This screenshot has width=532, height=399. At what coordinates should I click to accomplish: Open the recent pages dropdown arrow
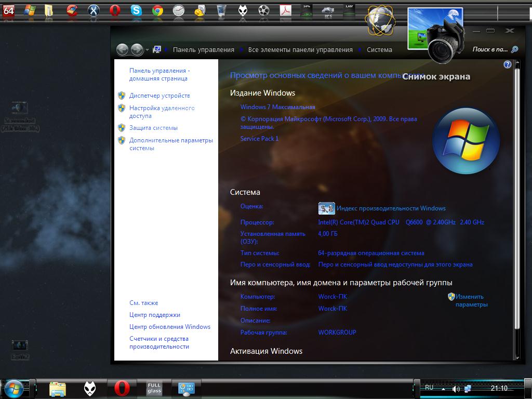[147, 50]
